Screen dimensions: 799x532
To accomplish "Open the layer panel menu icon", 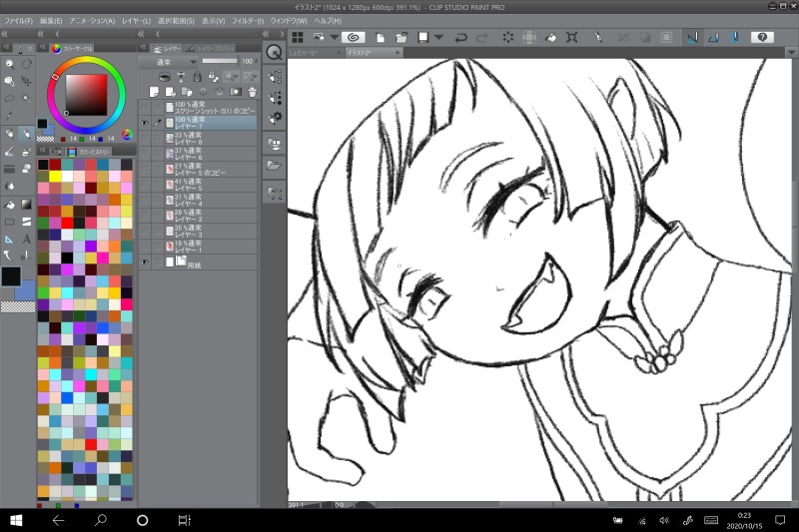I will (143, 47).
